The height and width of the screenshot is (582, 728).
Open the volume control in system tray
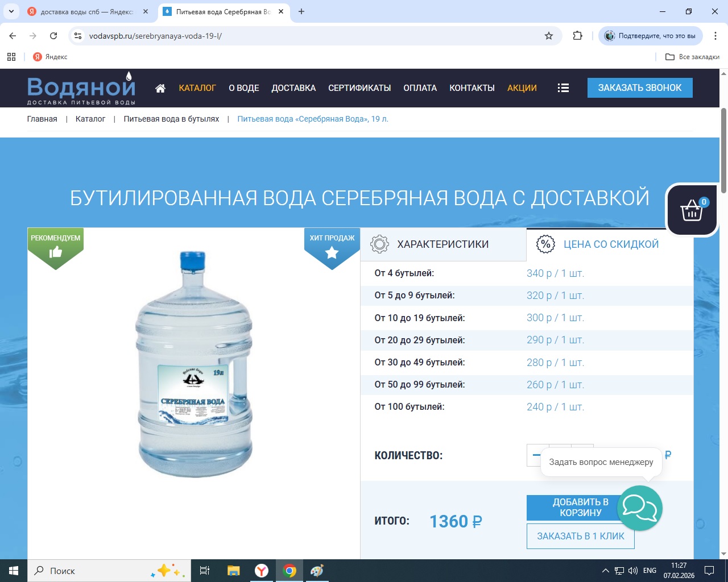pos(632,571)
